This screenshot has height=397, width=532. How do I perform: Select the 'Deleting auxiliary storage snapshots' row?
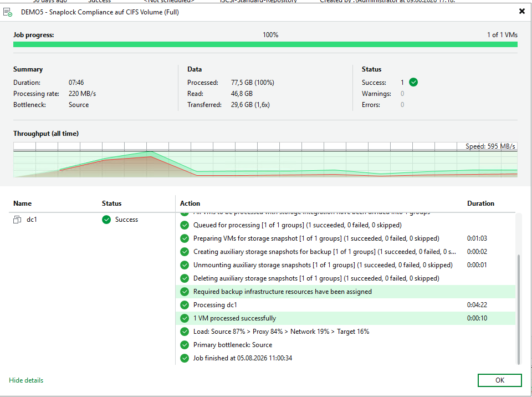pos(345,278)
